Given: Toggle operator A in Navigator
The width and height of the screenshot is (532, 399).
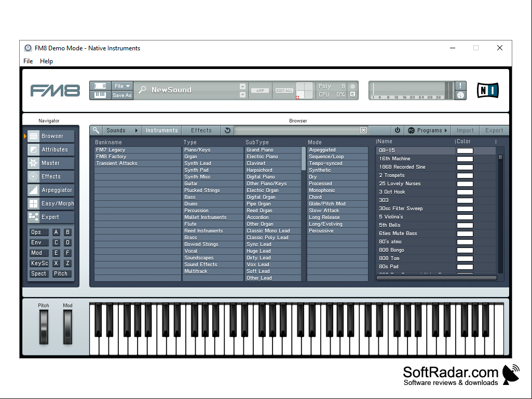Looking at the screenshot, I should point(57,232).
